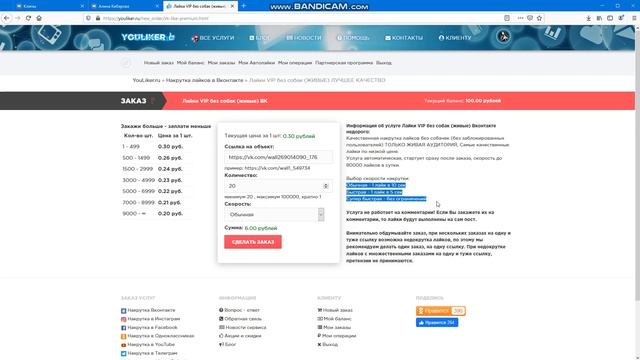Click Партнерская программа in account submenu

(344, 63)
